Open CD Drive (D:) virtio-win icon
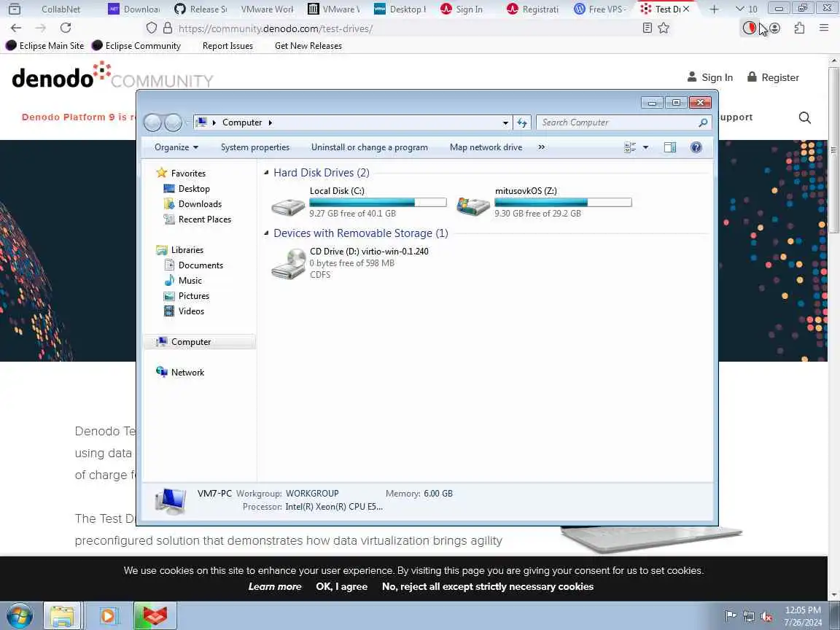 click(x=289, y=263)
